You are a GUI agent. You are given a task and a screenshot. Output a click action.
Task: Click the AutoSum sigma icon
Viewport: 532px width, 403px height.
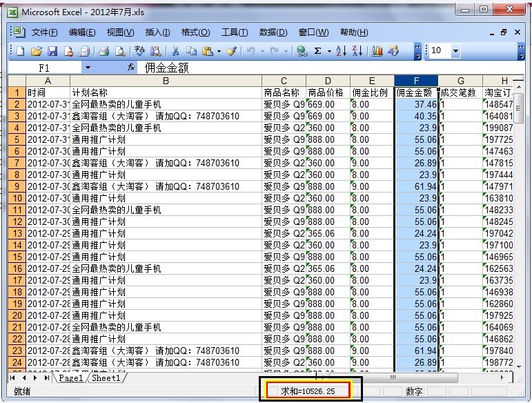pos(317,51)
